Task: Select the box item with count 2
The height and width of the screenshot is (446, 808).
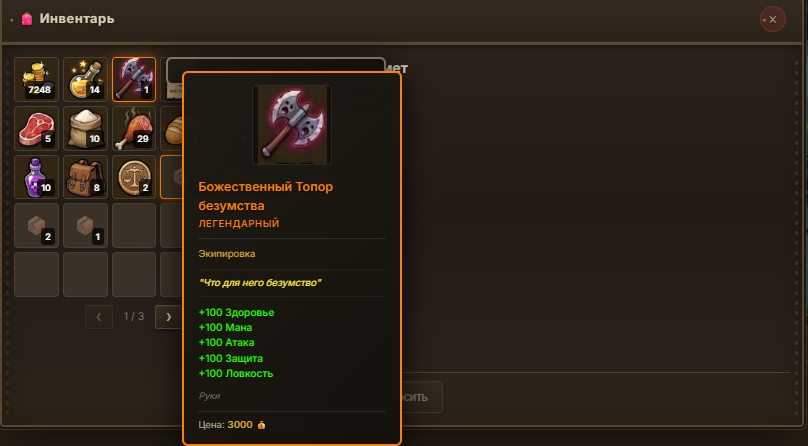Action: [36, 226]
